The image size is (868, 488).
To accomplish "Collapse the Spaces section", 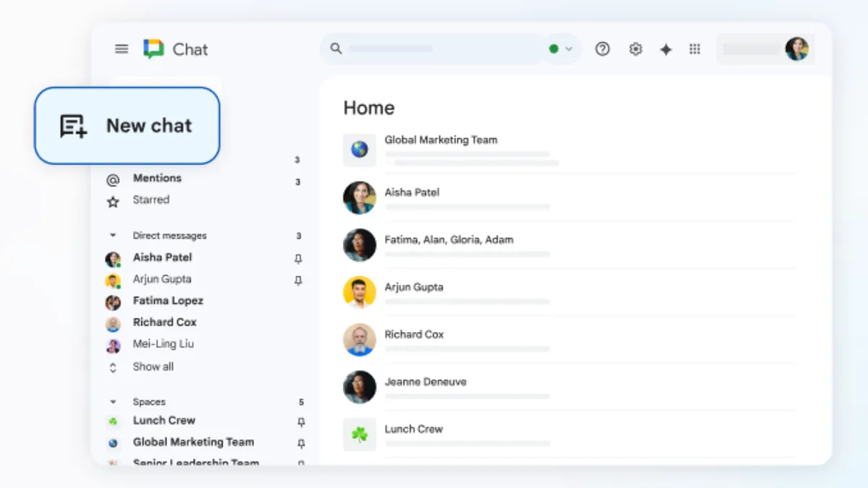I will (113, 402).
